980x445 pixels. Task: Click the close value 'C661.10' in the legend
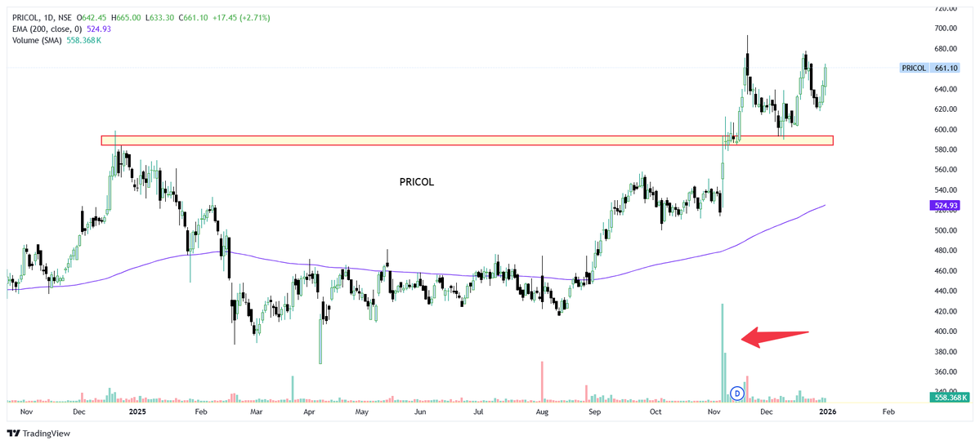(194, 17)
